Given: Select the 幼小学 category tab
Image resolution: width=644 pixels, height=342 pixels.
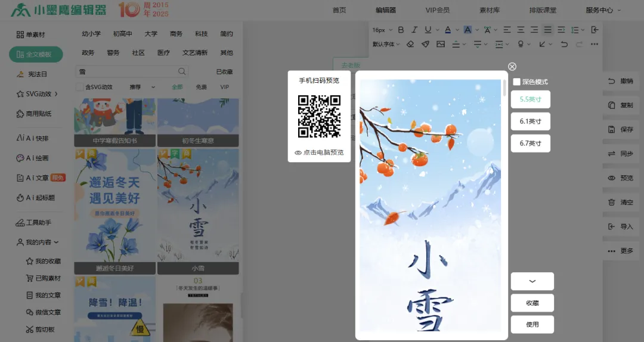Looking at the screenshot, I should (x=91, y=34).
